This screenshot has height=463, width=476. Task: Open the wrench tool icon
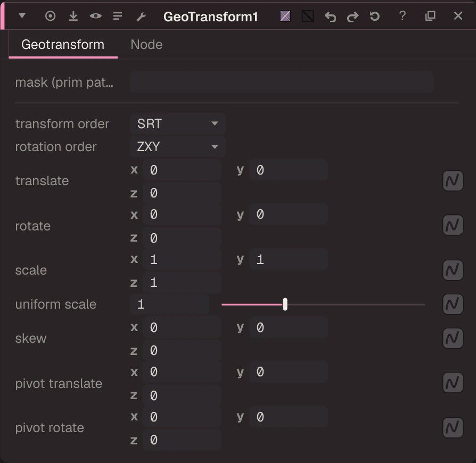tap(141, 16)
